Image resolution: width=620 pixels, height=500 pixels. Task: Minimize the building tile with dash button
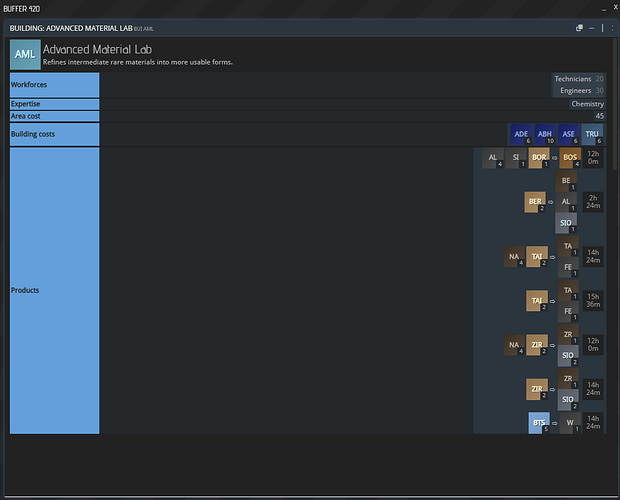(592, 28)
